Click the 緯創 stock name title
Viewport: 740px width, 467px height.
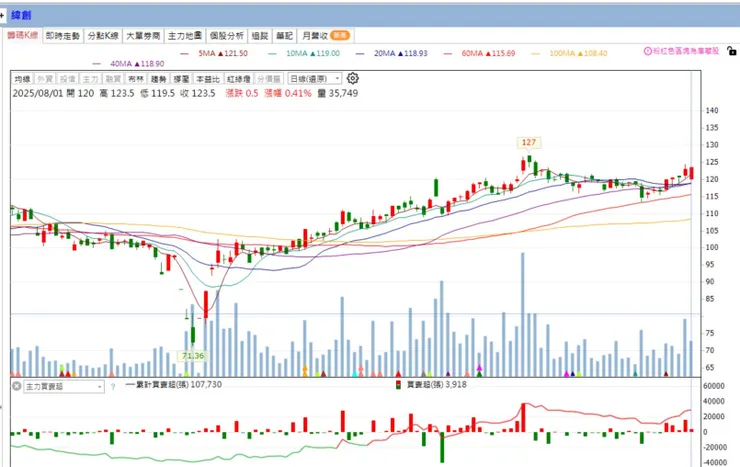(21, 16)
